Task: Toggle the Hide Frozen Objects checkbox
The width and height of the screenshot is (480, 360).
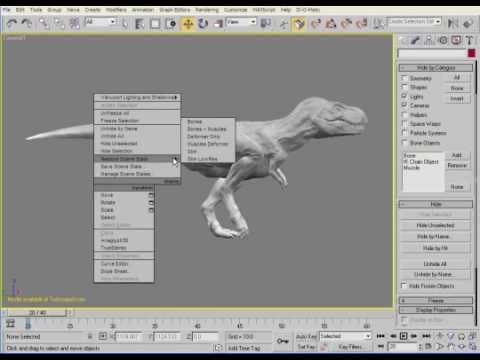Action: point(404,286)
